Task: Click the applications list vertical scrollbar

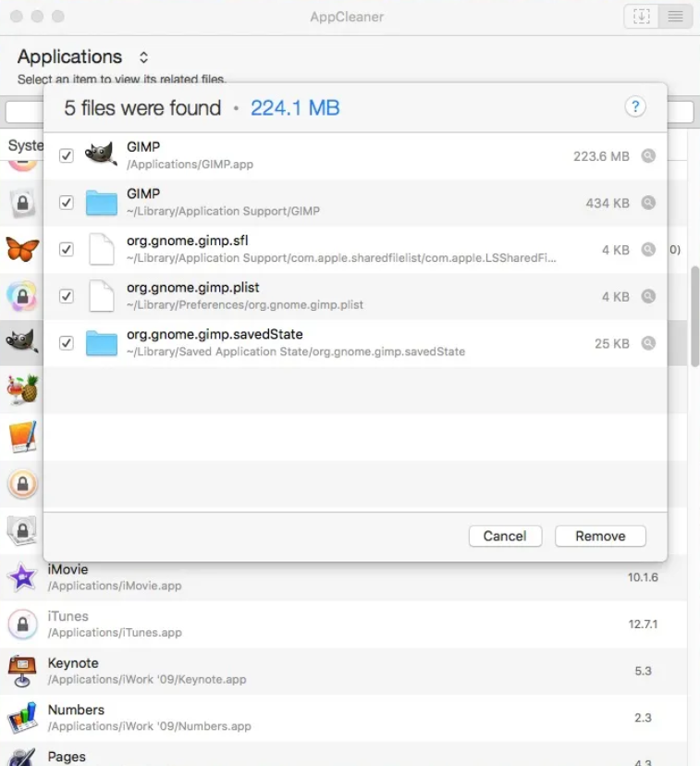Action: click(695, 316)
